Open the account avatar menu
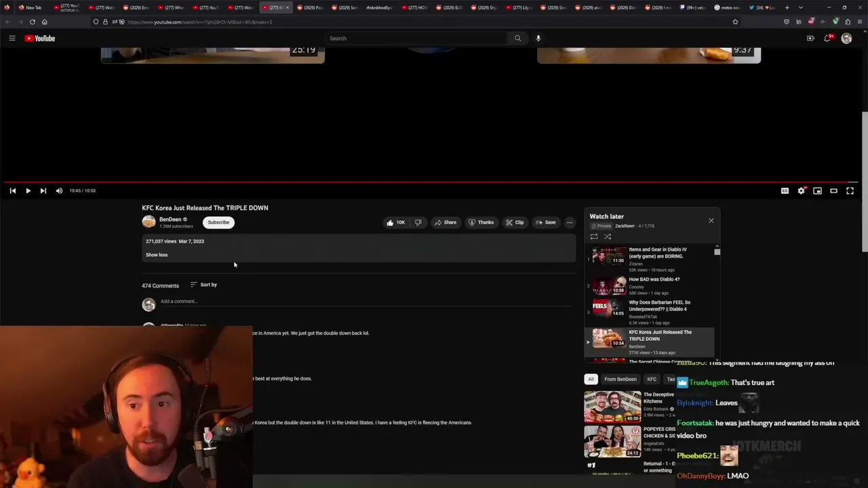Screen dimensions: 868x488 [x=846, y=39]
